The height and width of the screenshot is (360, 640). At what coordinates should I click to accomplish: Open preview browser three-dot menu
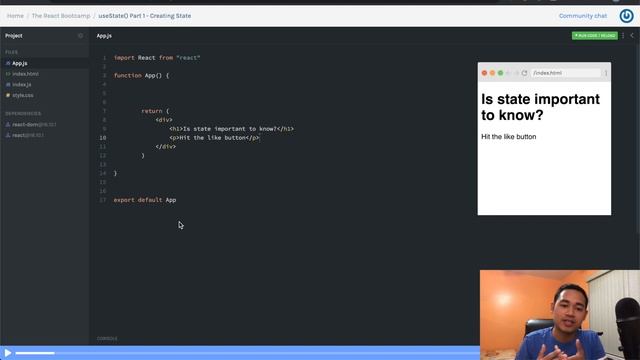(x=606, y=73)
